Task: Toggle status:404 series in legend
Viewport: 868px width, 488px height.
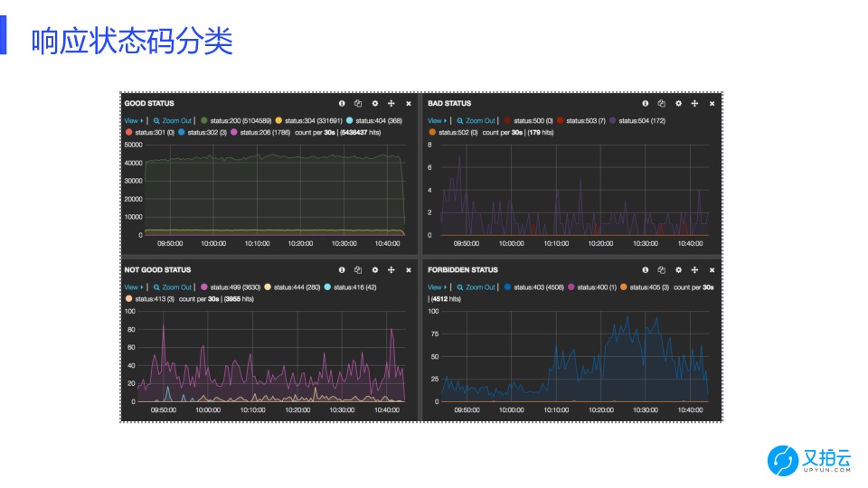Action: pos(374,120)
